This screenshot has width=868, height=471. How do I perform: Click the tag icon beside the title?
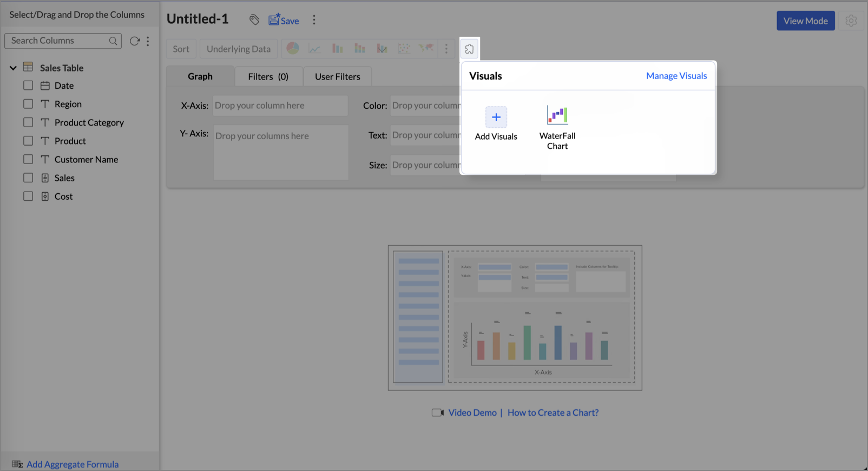254,20
